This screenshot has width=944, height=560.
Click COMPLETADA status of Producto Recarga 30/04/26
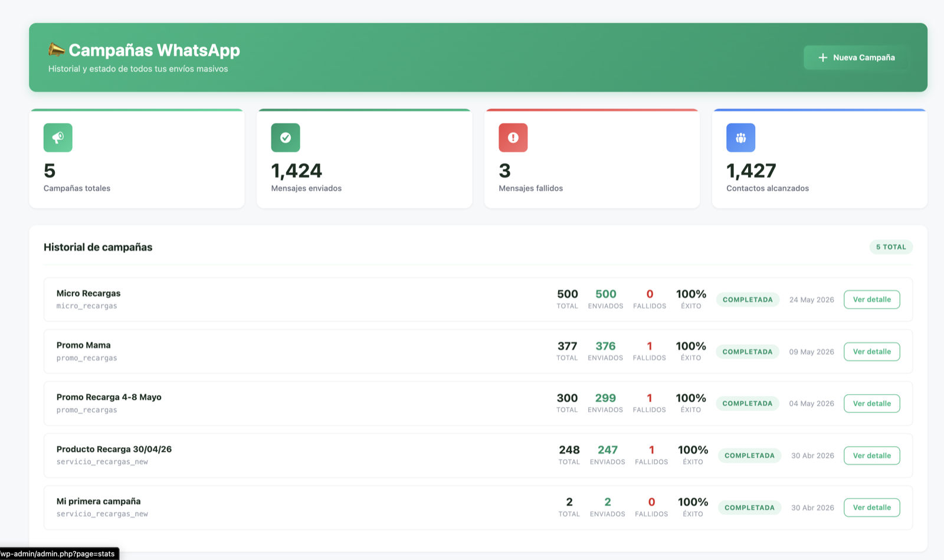750,456
